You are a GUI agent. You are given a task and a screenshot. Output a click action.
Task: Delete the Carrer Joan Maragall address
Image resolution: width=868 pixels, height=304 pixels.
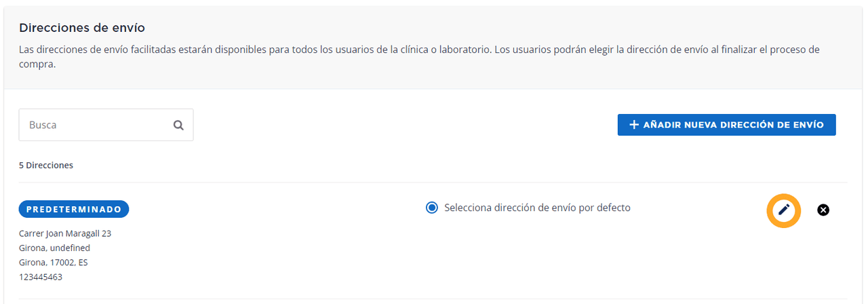pyautogui.click(x=823, y=210)
